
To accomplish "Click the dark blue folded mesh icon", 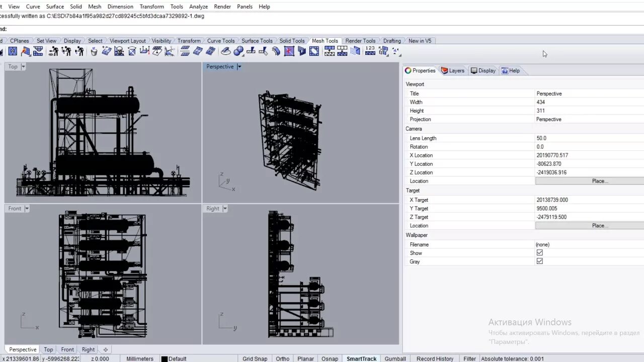I will click(301, 51).
